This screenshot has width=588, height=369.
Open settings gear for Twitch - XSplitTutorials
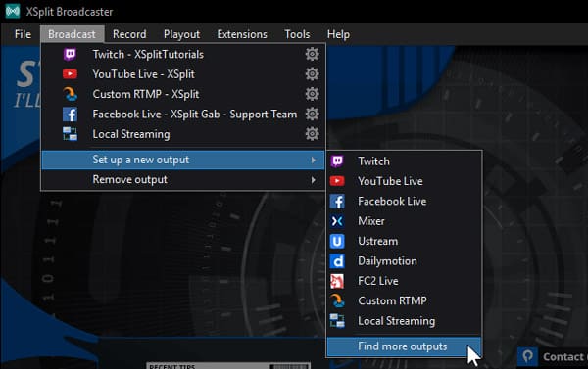[312, 54]
